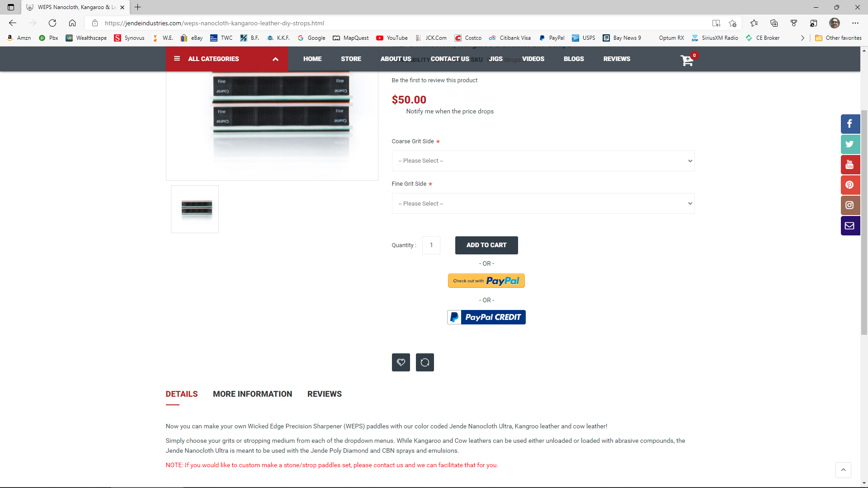Click the Quantity input field
This screenshot has width=868, height=488.
pos(431,245)
